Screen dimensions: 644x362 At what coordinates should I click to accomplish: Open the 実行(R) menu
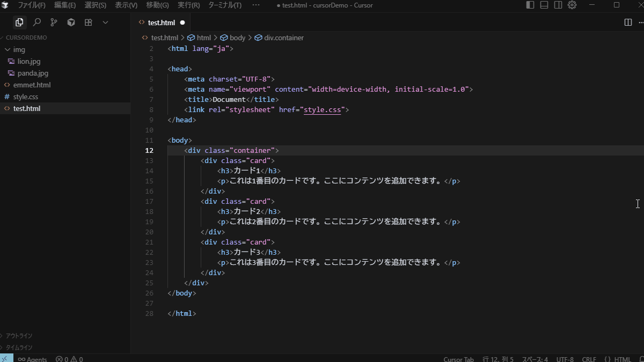click(189, 5)
